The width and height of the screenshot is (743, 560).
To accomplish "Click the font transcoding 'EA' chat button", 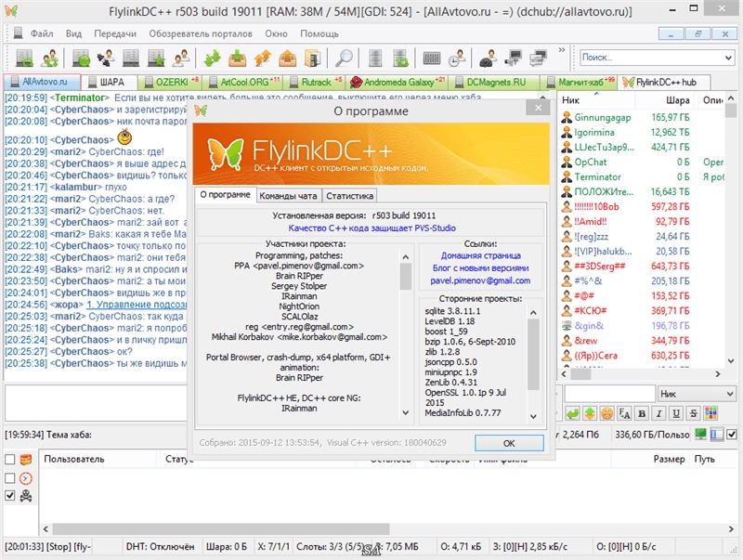I will (x=624, y=413).
